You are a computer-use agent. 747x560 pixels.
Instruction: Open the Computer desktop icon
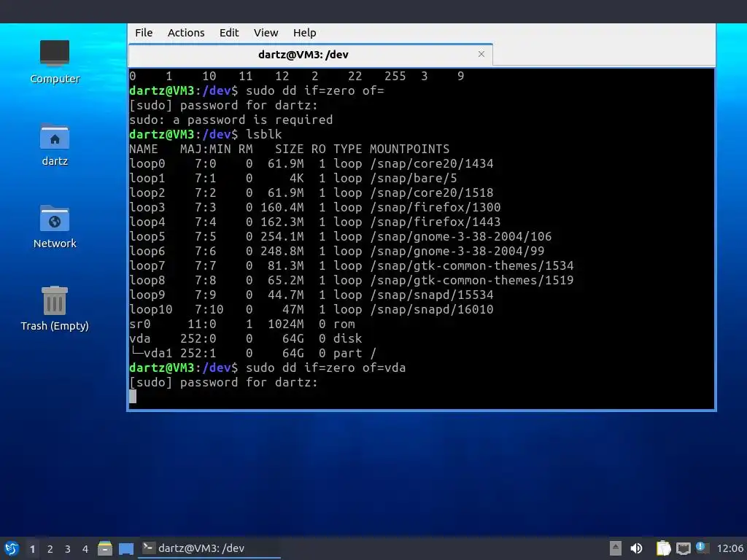(x=55, y=63)
